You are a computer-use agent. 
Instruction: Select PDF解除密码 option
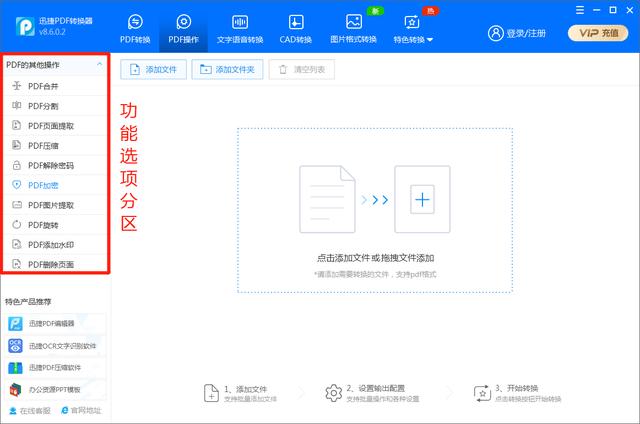point(56,165)
